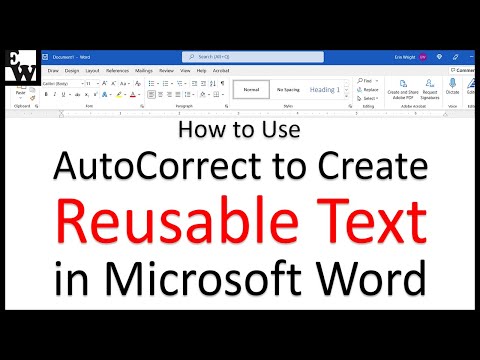The height and width of the screenshot is (360, 480).
Task: Toggle Superscript formatting
Action: 95,95
